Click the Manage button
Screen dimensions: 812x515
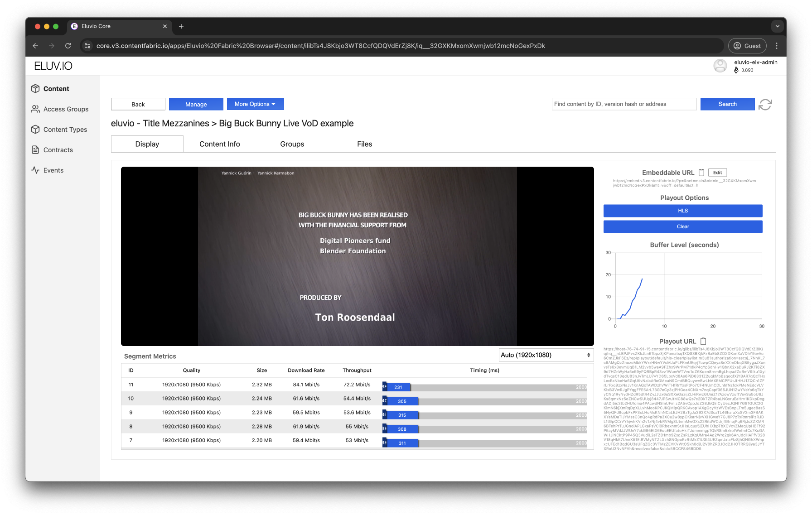196,104
